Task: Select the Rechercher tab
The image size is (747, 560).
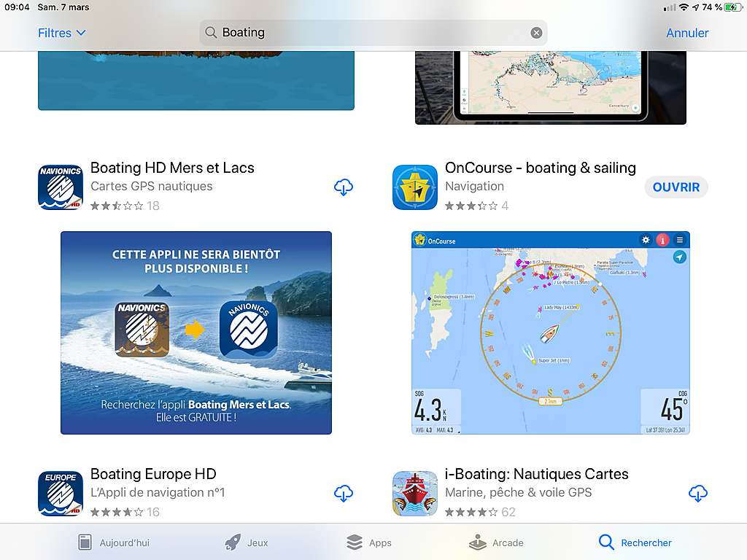Action: (635, 542)
